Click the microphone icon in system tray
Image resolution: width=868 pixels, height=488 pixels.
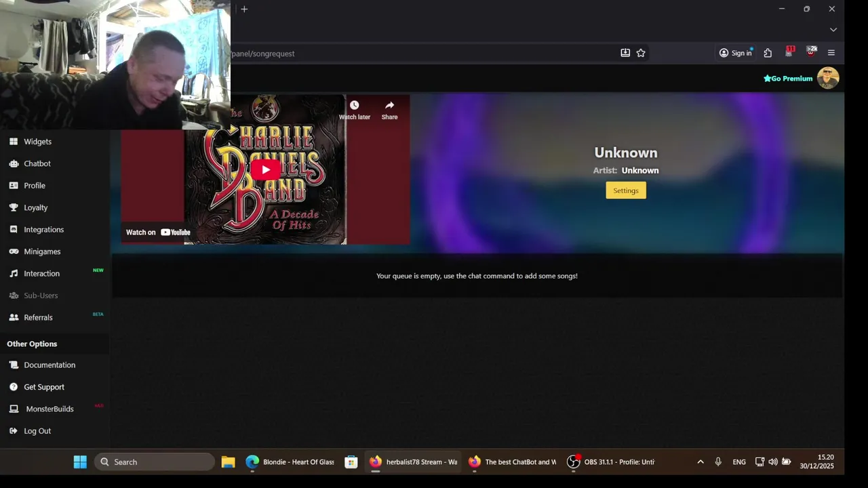tap(718, 462)
